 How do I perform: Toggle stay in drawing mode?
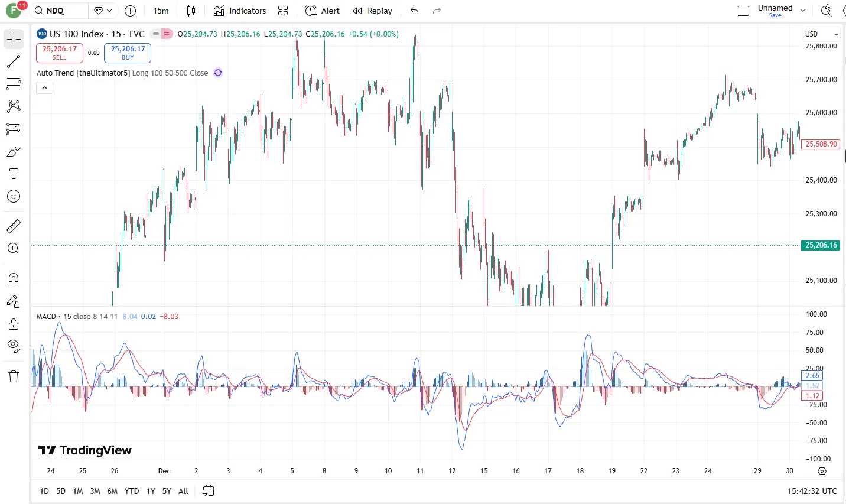click(14, 301)
